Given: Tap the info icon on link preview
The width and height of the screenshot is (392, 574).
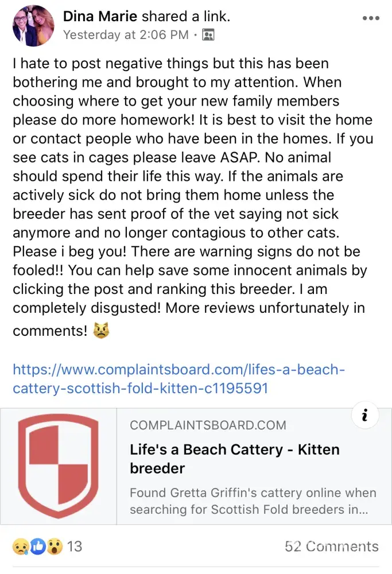Looking at the screenshot, I should click(x=366, y=416).
